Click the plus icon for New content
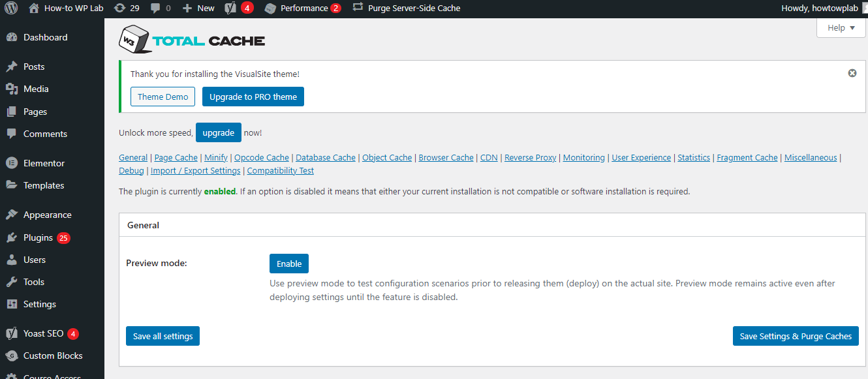 (x=187, y=8)
